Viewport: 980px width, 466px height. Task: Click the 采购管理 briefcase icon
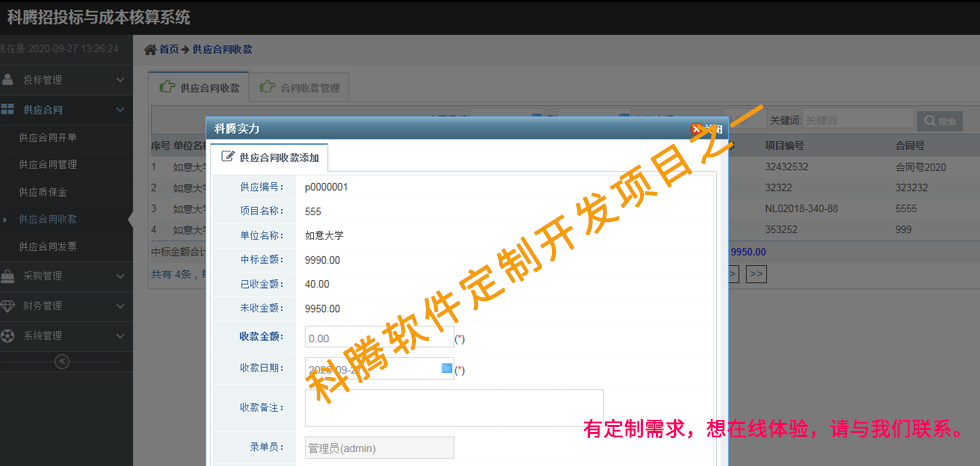point(8,275)
